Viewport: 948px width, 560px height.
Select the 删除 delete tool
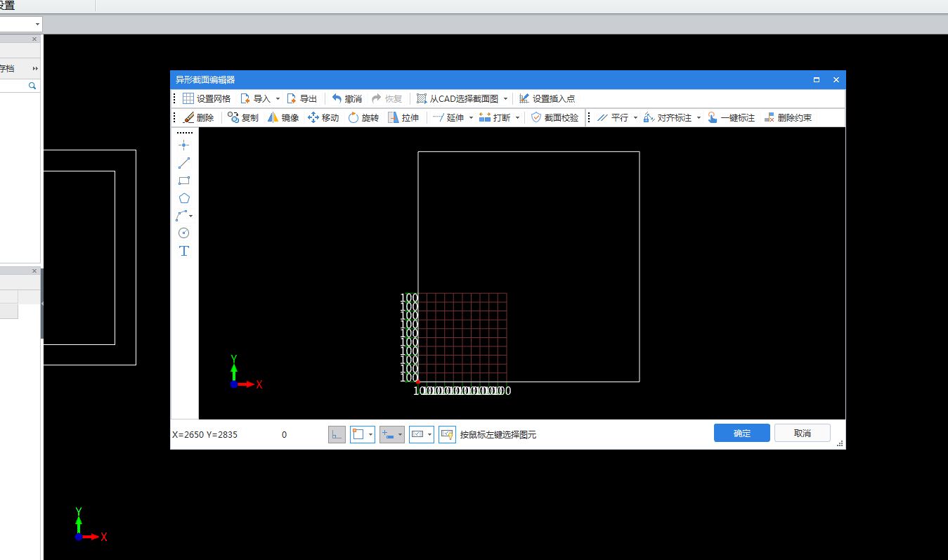pos(198,117)
